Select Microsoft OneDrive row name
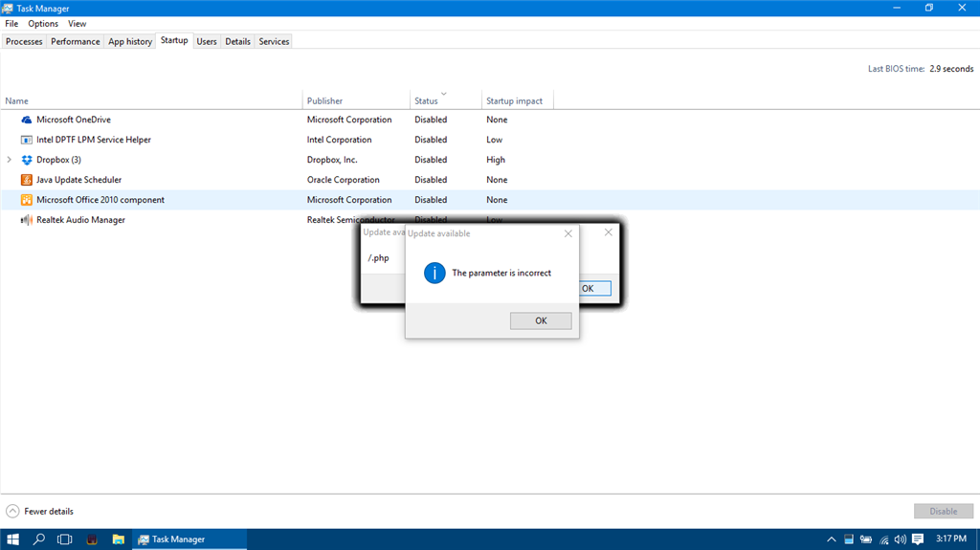Viewport: 980px width, 550px height. 73,120
